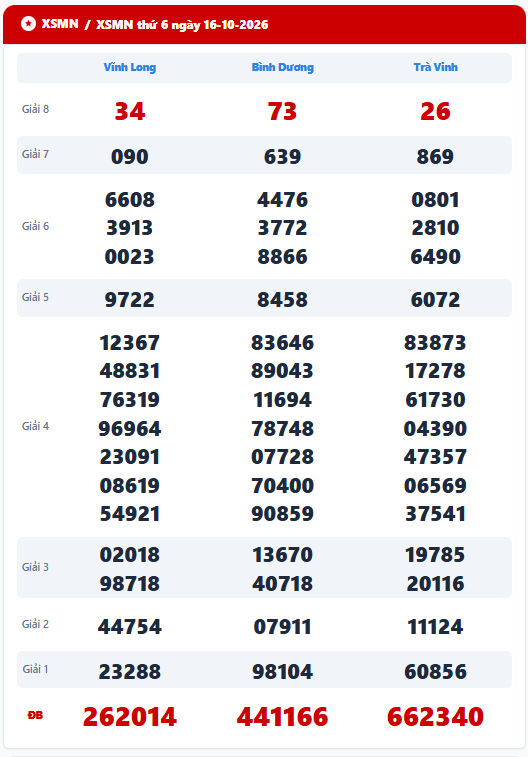Select the Bình Dương province header

pos(282,67)
